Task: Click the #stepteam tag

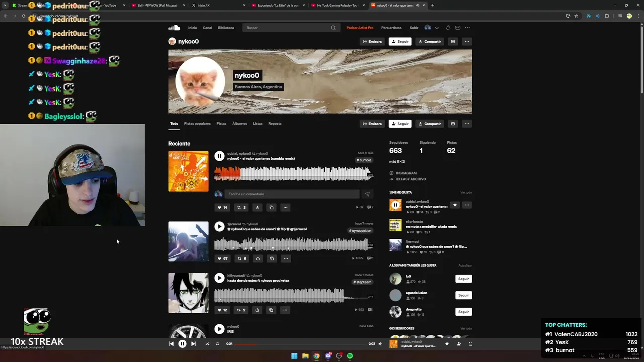Action: pyautogui.click(x=362, y=282)
